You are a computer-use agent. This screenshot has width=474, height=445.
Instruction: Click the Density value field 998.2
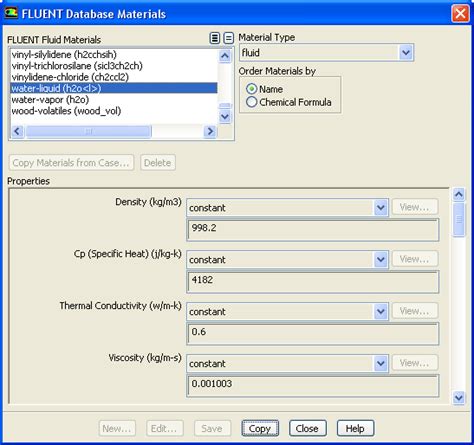click(313, 230)
